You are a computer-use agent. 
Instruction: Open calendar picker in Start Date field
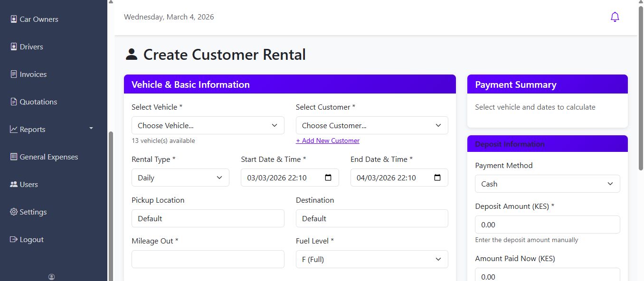(x=328, y=178)
